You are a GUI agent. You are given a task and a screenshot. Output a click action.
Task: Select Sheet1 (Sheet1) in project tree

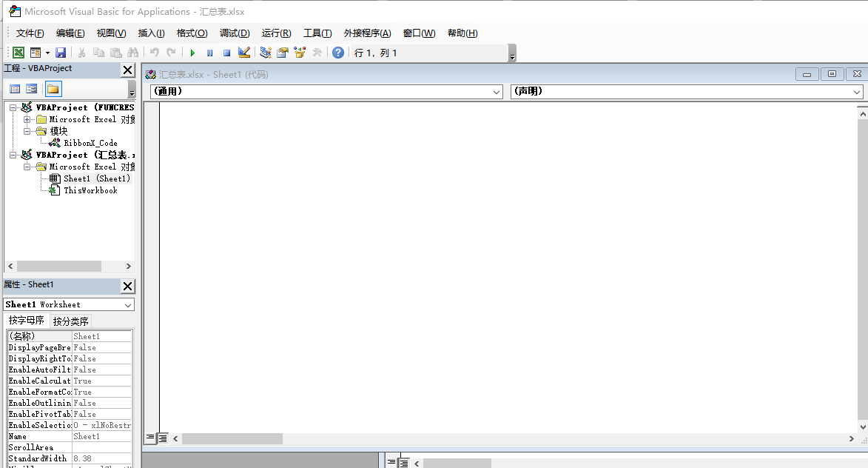pyautogui.click(x=97, y=178)
